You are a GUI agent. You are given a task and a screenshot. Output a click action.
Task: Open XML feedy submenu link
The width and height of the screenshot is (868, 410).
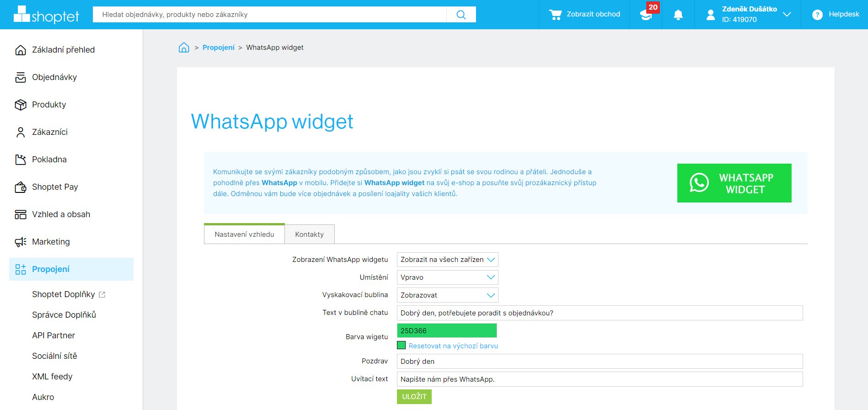tap(52, 377)
